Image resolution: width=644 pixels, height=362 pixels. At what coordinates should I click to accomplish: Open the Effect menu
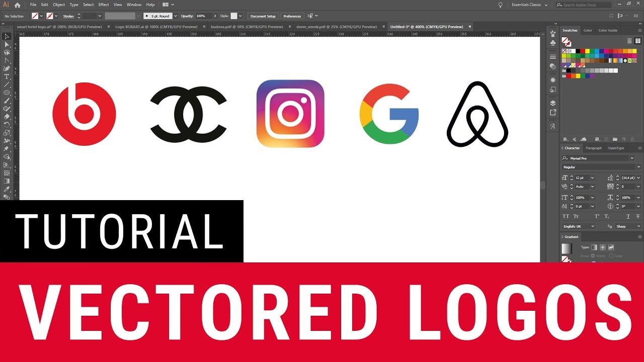104,5
